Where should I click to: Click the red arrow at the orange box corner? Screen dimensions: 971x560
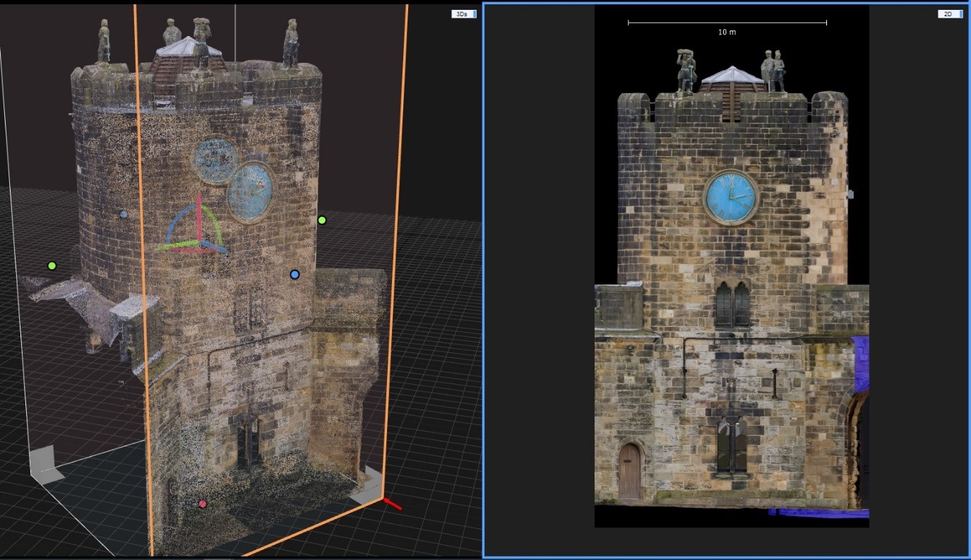click(393, 504)
